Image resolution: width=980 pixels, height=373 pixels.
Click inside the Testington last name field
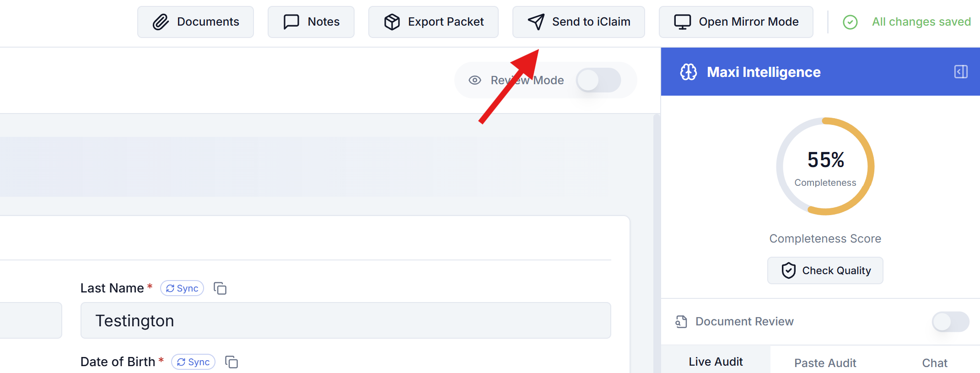pos(345,320)
